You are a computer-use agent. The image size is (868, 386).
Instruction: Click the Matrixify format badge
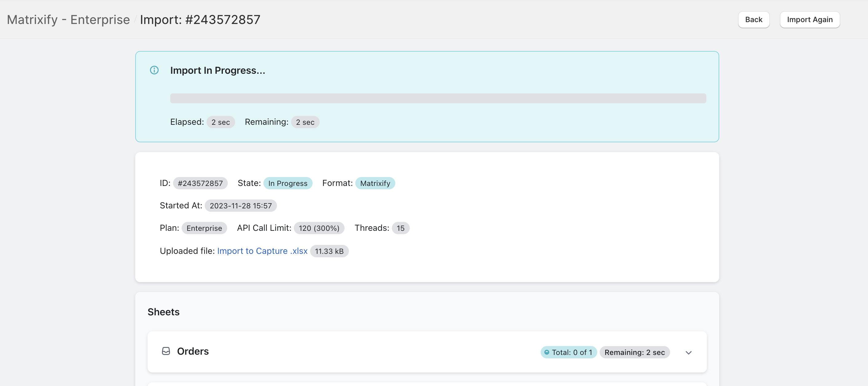(x=375, y=183)
